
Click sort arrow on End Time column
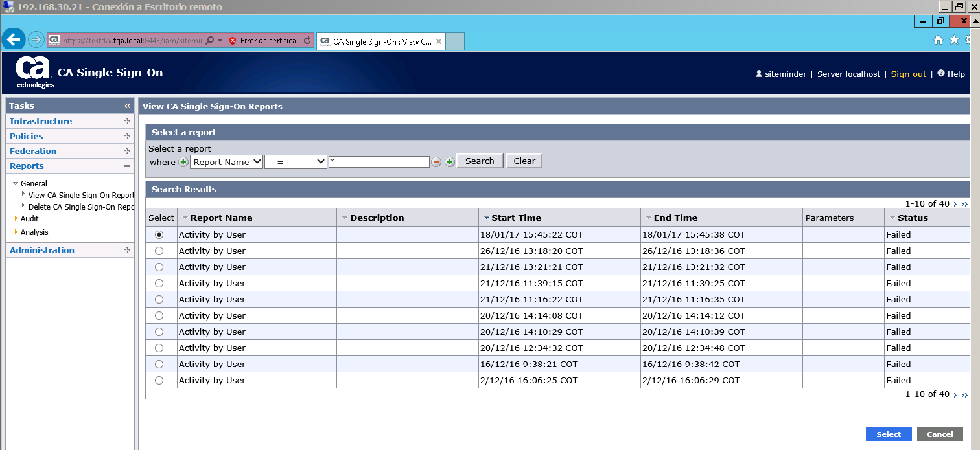(648, 218)
